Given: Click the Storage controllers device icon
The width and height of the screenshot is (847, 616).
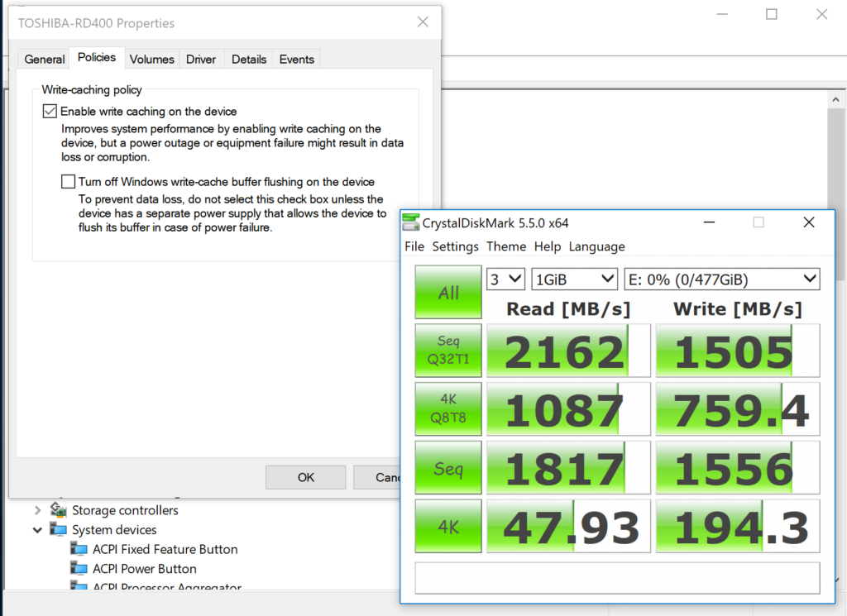Looking at the screenshot, I should (x=60, y=510).
